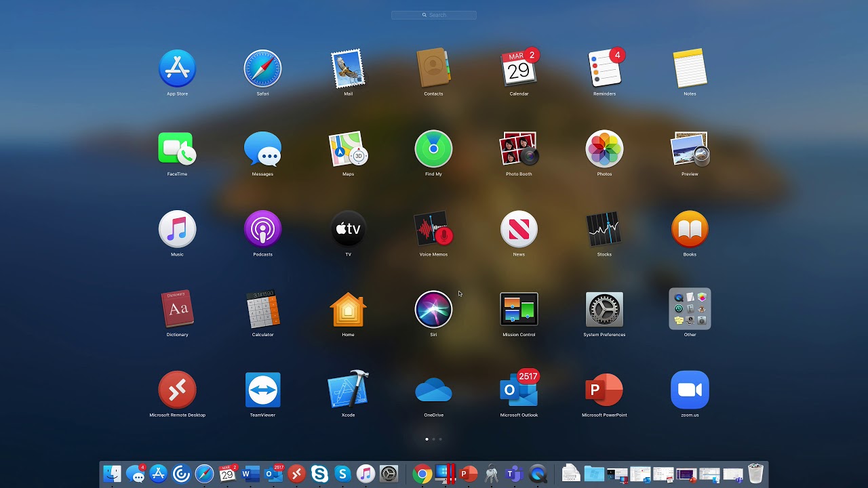The height and width of the screenshot is (488, 868).
Task: Open zoom.us
Action: (690, 390)
